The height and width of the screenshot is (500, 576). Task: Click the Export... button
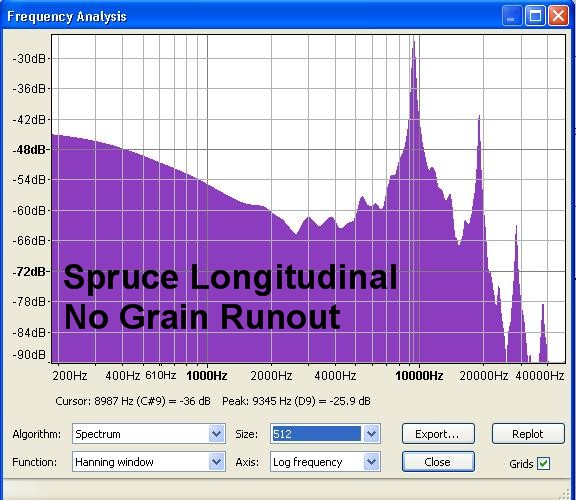coord(438,434)
